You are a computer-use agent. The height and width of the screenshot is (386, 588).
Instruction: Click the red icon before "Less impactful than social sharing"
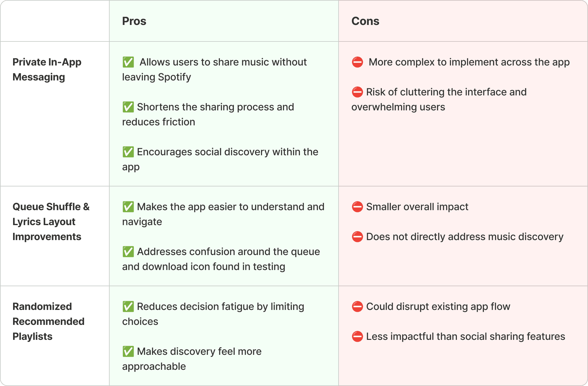[357, 336]
